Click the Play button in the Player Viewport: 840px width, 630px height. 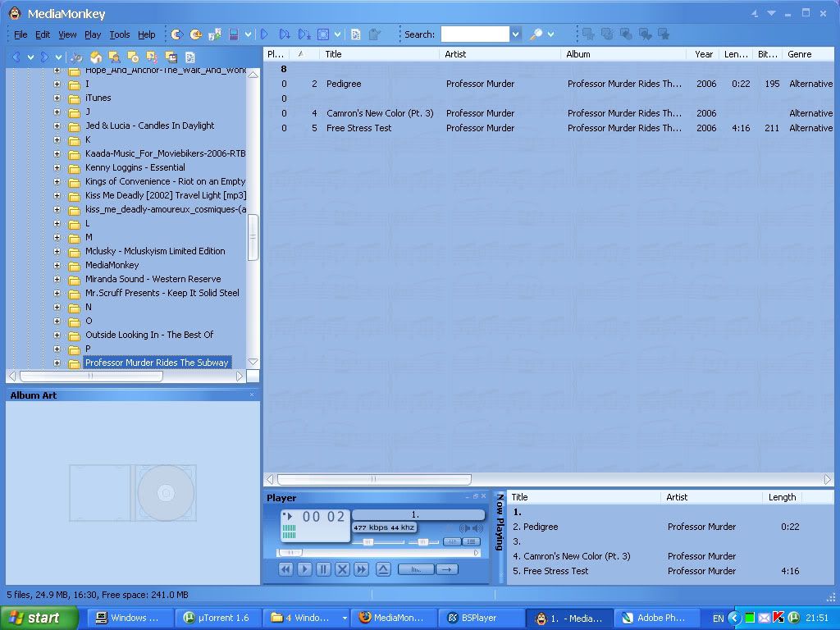point(304,569)
